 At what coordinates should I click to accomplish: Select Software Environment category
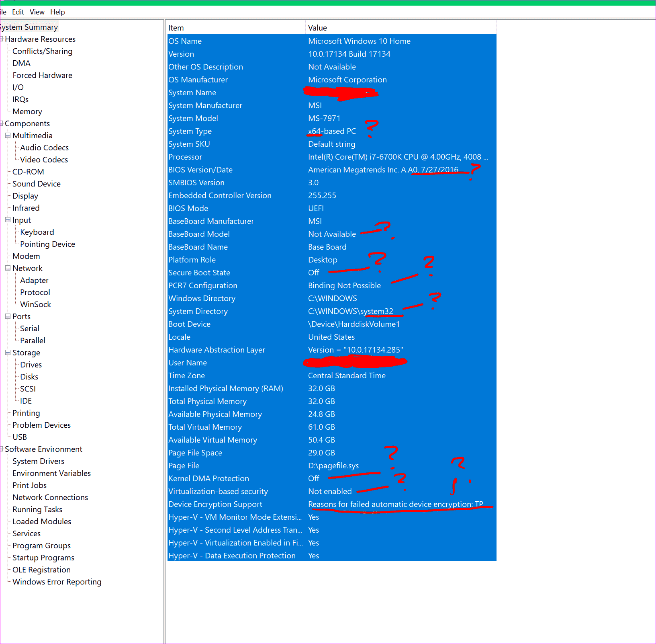43,449
